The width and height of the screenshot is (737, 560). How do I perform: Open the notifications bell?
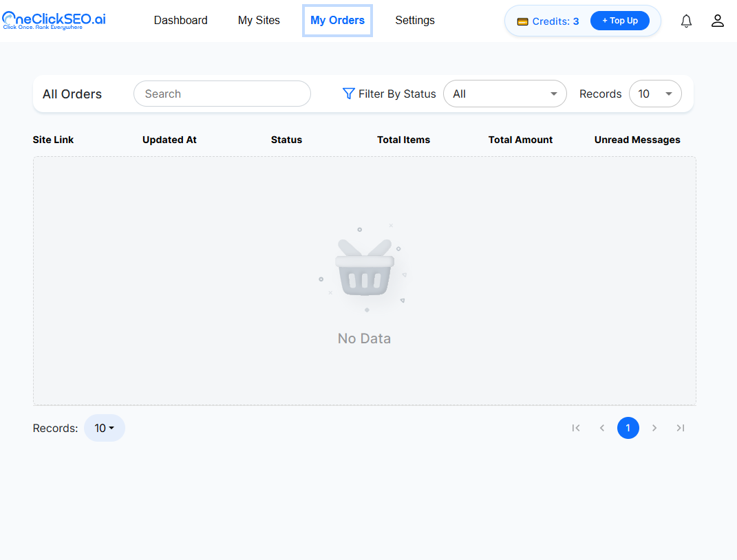point(686,21)
